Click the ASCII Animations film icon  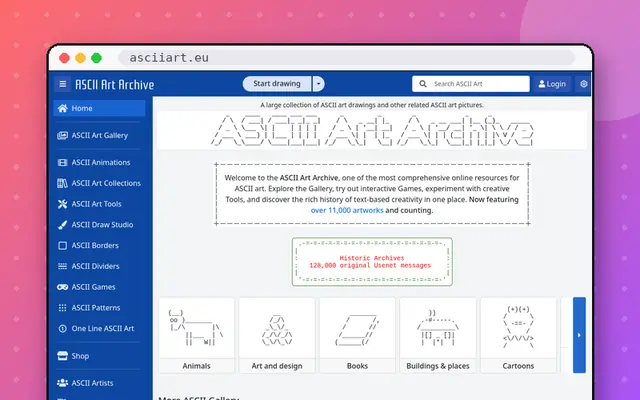[62, 162]
